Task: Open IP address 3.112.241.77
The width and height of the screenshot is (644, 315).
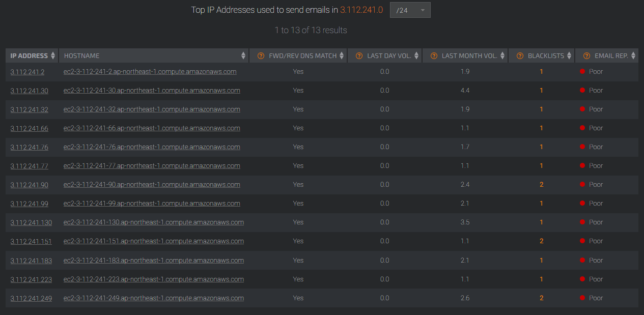Action: click(29, 166)
